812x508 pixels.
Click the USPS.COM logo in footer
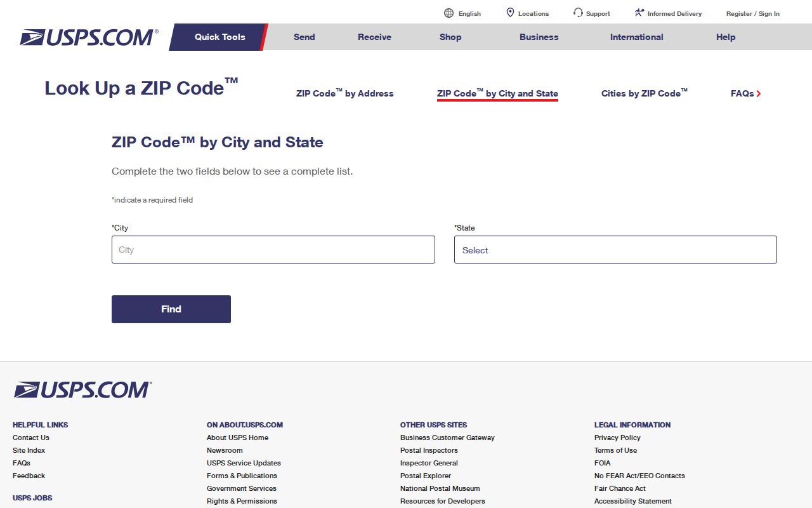(x=82, y=390)
